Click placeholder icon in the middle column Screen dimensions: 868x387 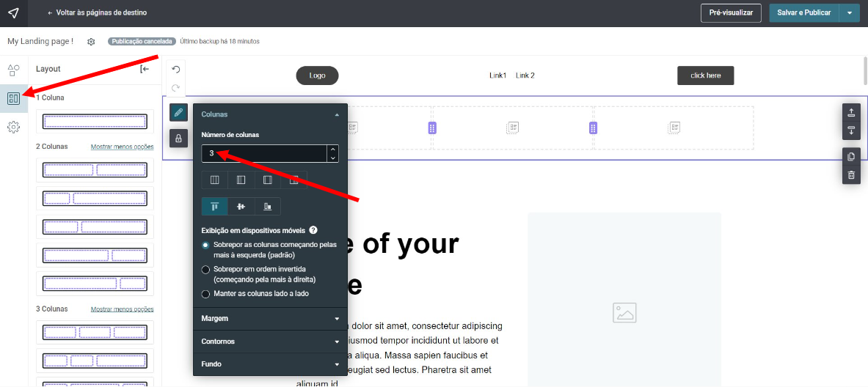click(x=513, y=128)
